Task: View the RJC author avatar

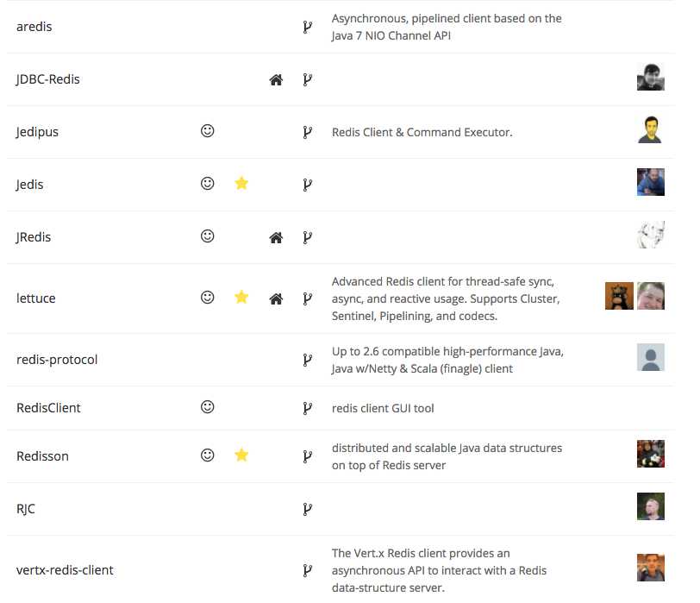Action: [651, 506]
